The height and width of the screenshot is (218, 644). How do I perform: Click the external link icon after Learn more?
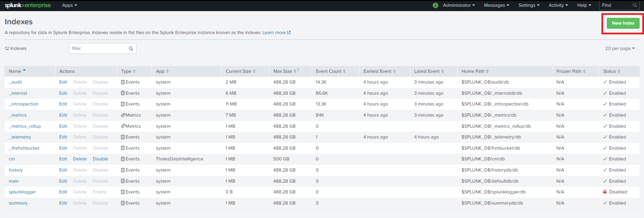coord(289,33)
